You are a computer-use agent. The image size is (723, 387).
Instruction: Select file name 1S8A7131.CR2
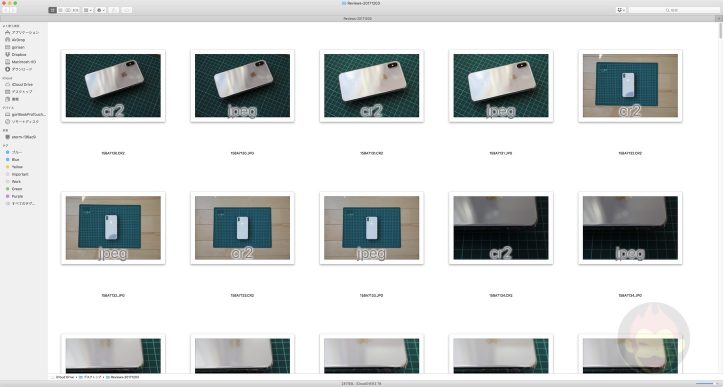point(372,153)
